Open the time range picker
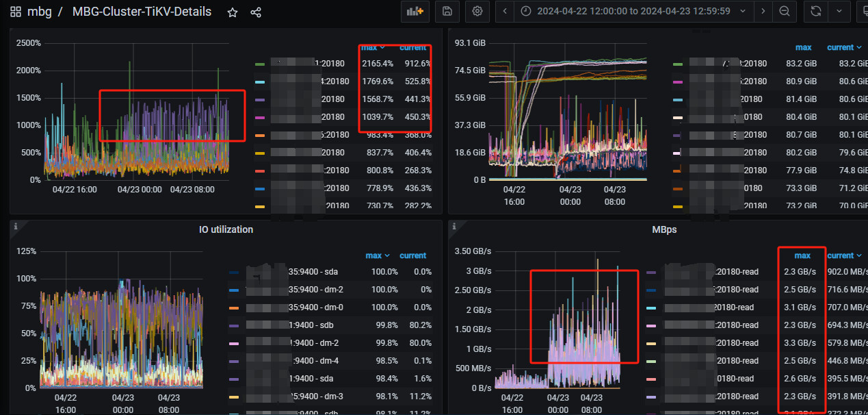The image size is (868, 415). coord(633,11)
